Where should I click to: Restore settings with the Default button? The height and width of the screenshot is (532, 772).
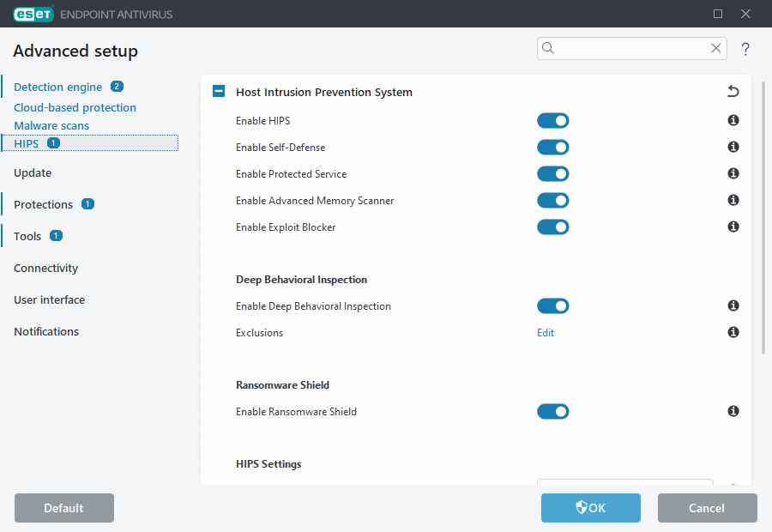(x=63, y=507)
